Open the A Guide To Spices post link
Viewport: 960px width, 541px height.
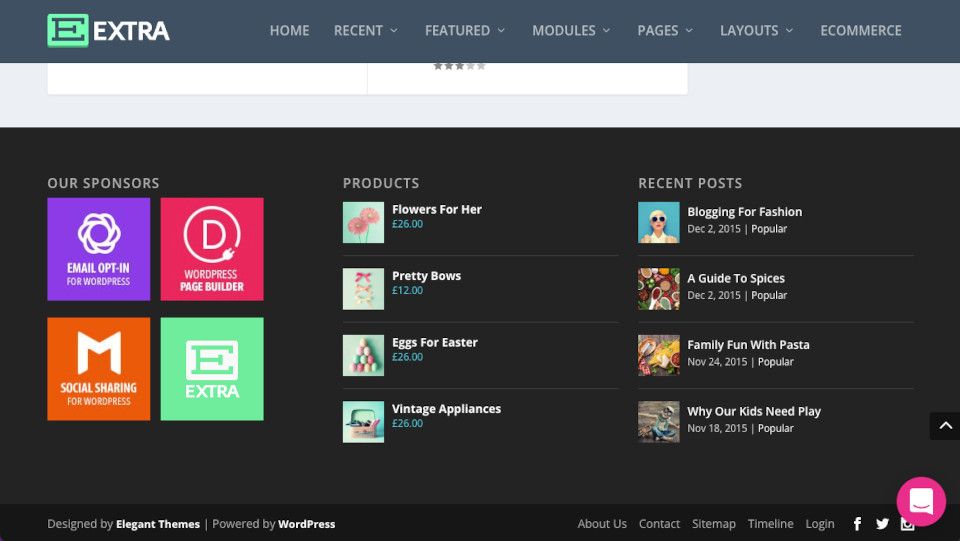[x=736, y=278]
